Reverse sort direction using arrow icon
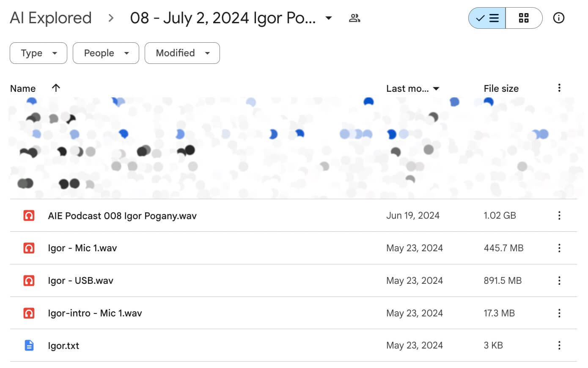Image resolution: width=588 pixels, height=368 pixels. (x=56, y=88)
